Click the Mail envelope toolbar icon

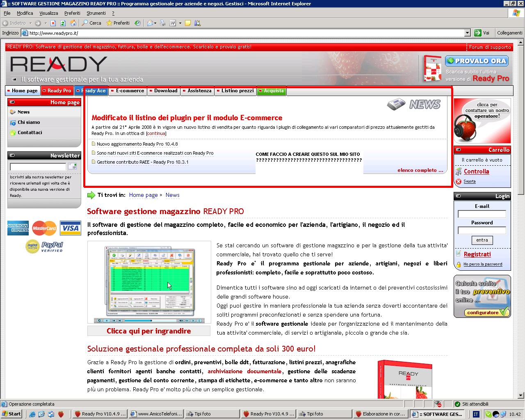150,23
